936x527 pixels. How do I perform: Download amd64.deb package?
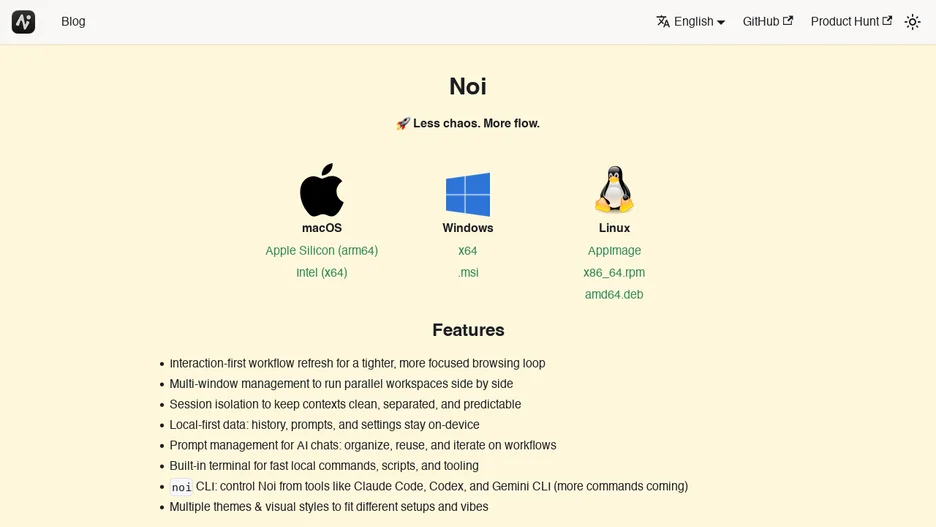[x=614, y=294]
